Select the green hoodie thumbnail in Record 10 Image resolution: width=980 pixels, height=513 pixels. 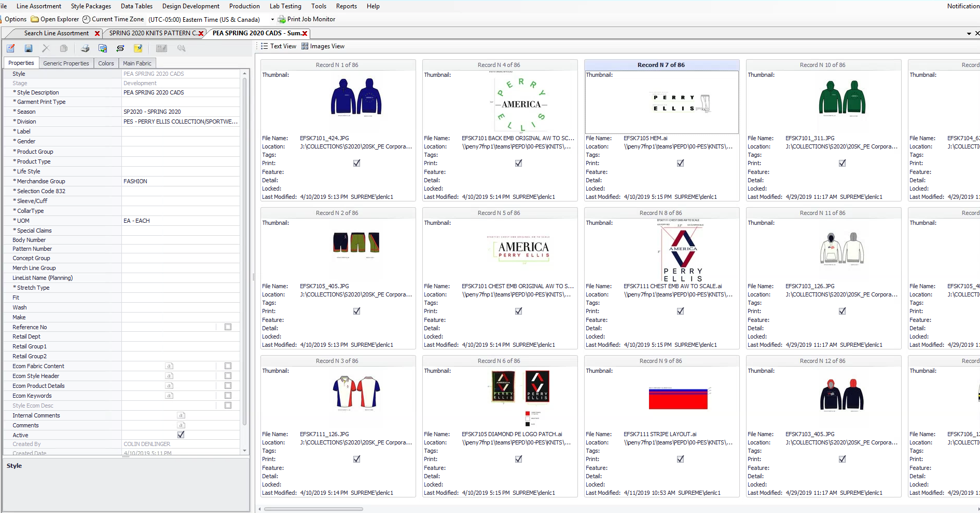(842, 98)
